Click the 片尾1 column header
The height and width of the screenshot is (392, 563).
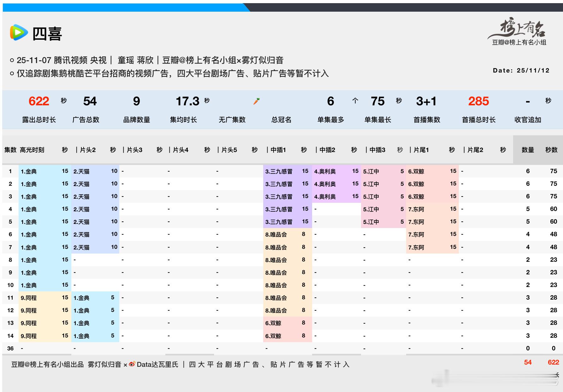click(421, 150)
